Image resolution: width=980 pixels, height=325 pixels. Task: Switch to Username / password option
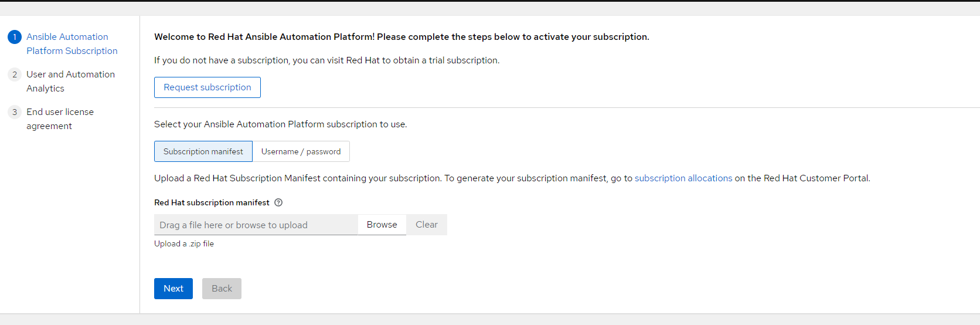tap(301, 151)
